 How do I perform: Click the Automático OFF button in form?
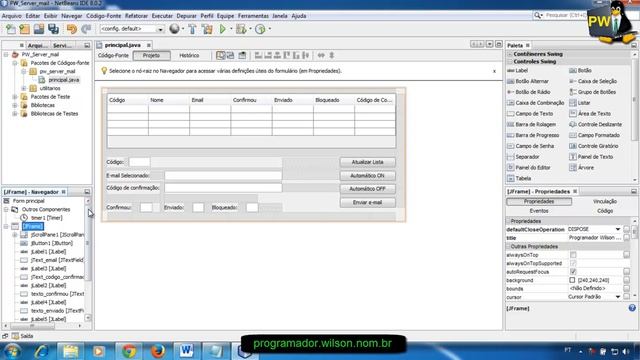367,189
